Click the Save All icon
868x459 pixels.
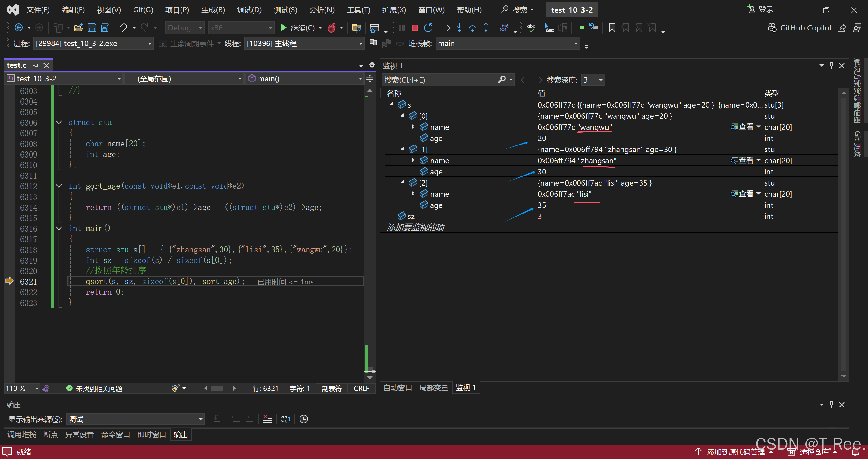[x=105, y=28]
